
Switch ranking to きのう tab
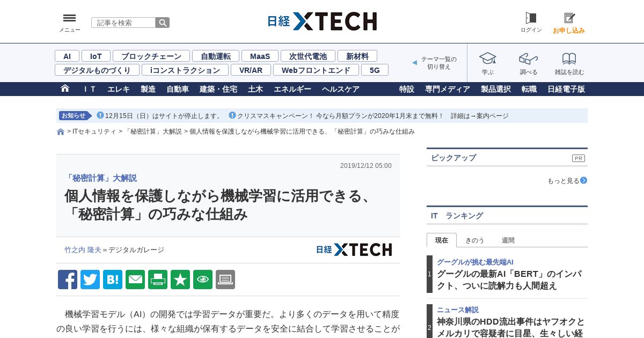[474, 240]
